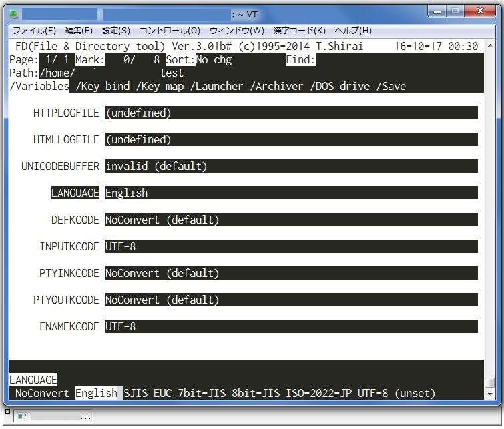Click the PTYOUTKCODE variable label
Viewport: 504px width, 429px height.
click(66, 300)
